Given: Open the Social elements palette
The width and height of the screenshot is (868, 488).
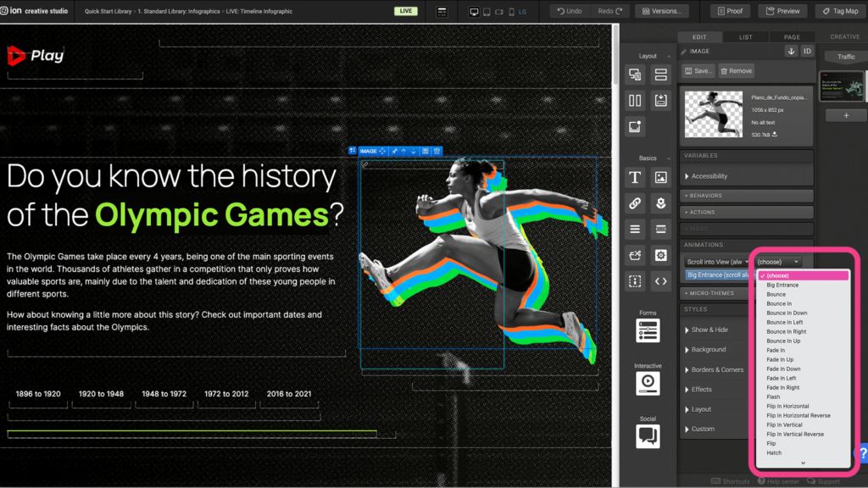Looking at the screenshot, I should 648,436.
